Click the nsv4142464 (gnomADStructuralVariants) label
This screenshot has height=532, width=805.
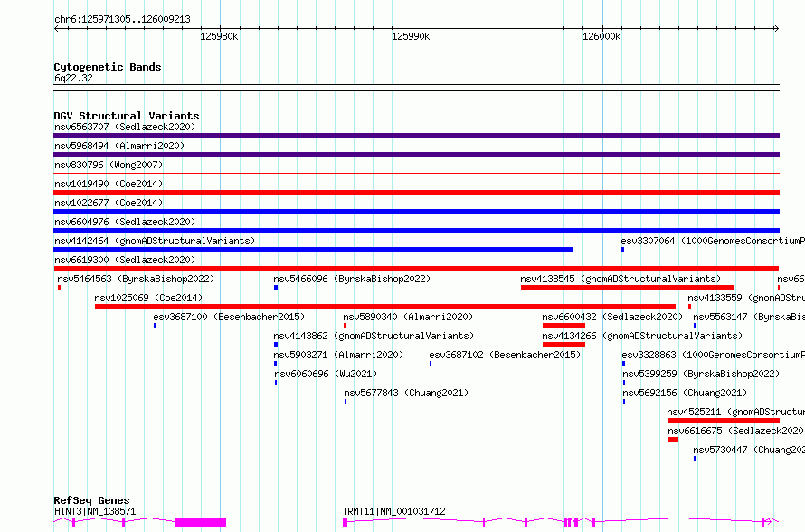[x=155, y=241]
